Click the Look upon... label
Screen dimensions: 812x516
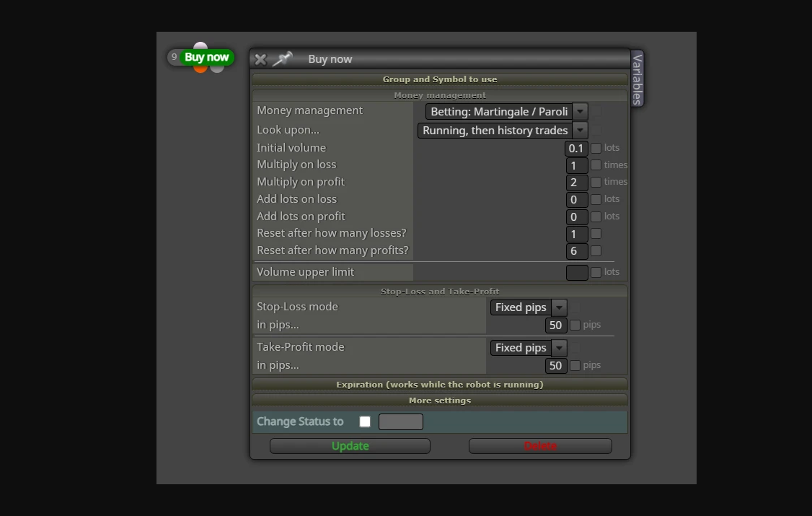pos(288,129)
